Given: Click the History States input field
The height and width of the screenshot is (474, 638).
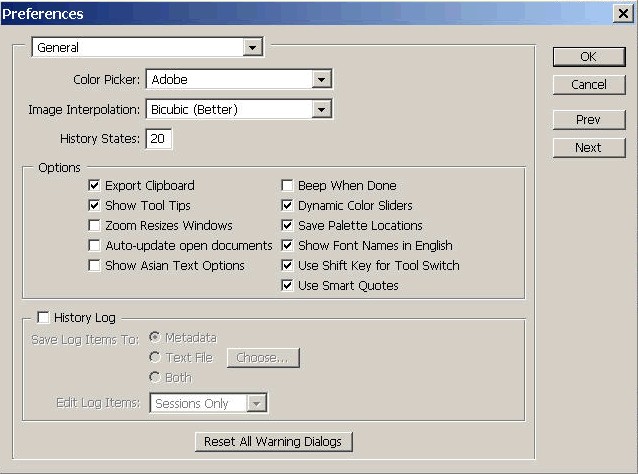Looking at the screenshot, I should click(159, 139).
